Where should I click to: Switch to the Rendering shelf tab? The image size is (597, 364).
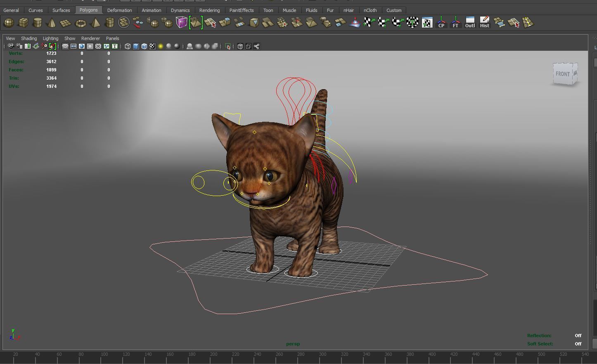tap(210, 10)
